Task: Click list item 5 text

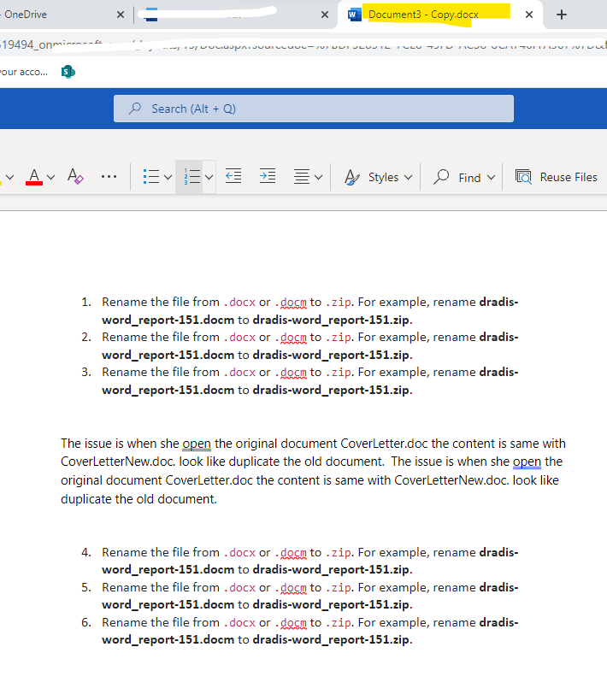Action: click(x=310, y=596)
